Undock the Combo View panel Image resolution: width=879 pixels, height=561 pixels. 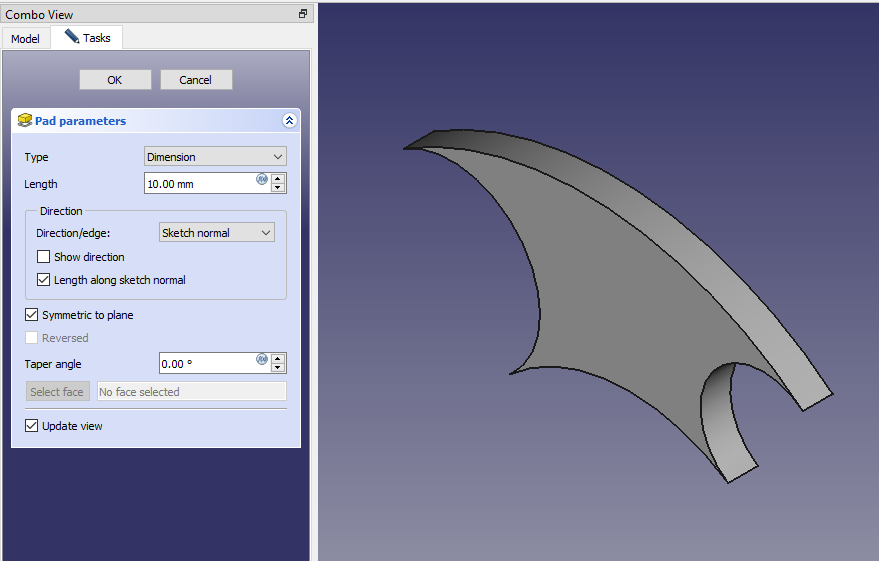(x=303, y=14)
